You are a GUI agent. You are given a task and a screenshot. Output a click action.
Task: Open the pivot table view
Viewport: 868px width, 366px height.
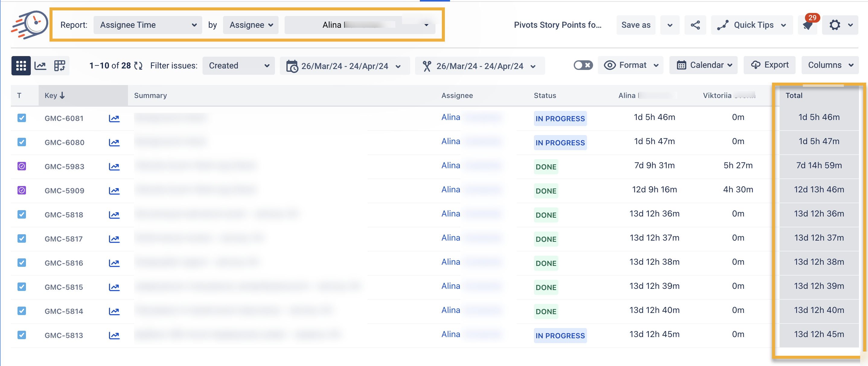click(60, 65)
